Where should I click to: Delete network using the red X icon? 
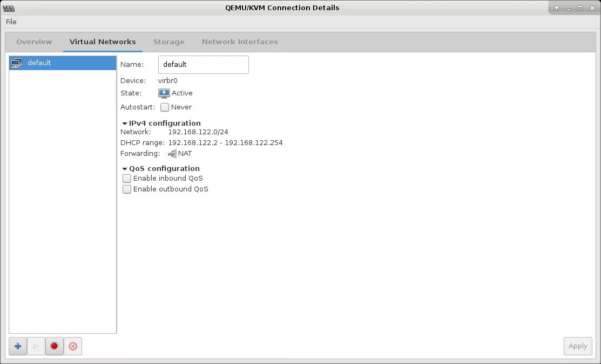click(73, 346)
